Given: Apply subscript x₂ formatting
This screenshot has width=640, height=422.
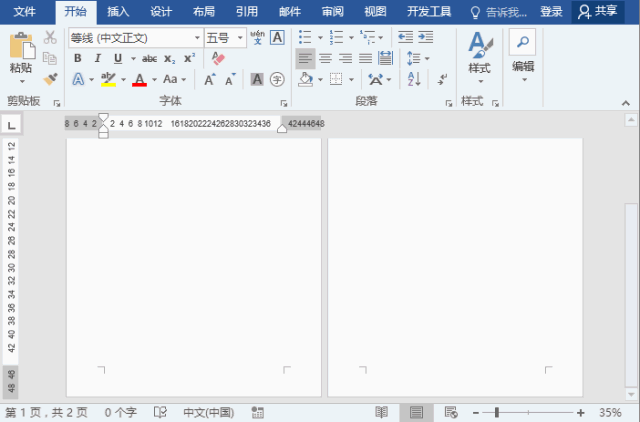Looking at the screenshot, I should coord(169,59).
